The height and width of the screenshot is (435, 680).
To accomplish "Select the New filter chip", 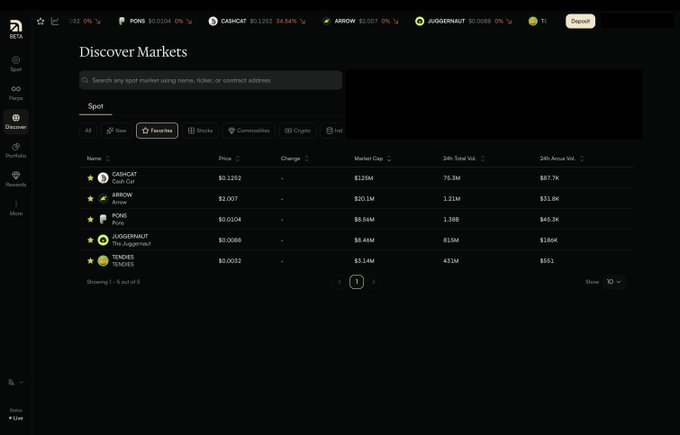I will pos(116,131).
